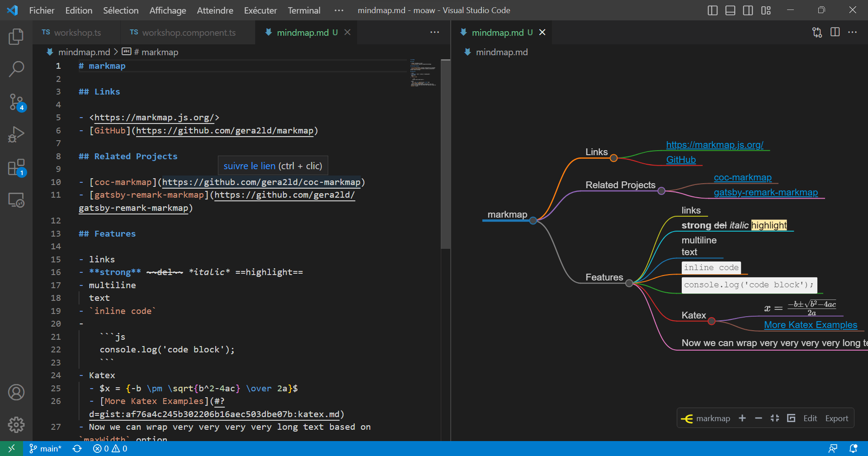This screenshot has width=868, height=456.
Task: Open changes compare icon in preview toolbar
Action: 817,32
